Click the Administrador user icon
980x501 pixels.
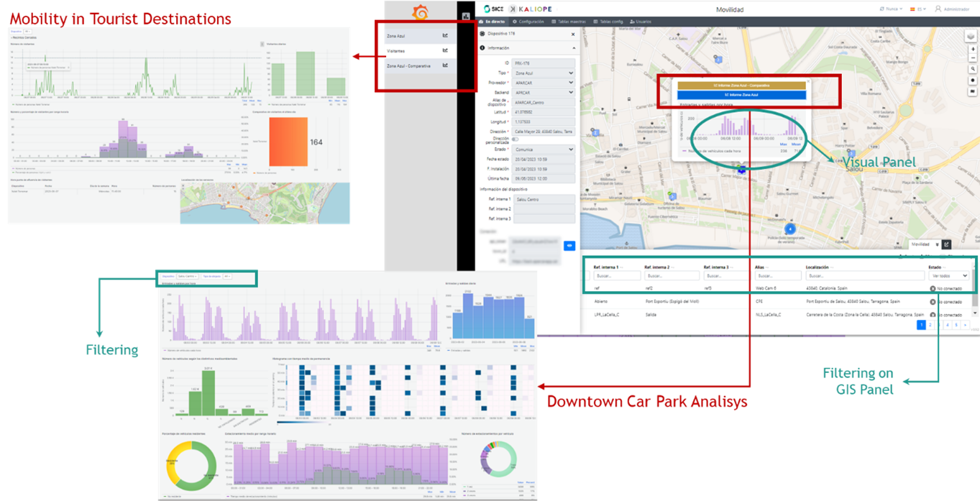click(x=938, y=9)
